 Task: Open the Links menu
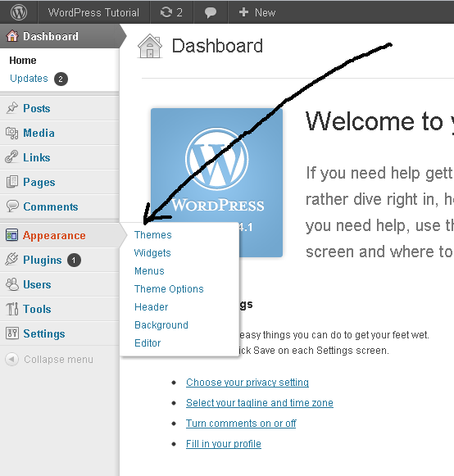click(37, 157)
